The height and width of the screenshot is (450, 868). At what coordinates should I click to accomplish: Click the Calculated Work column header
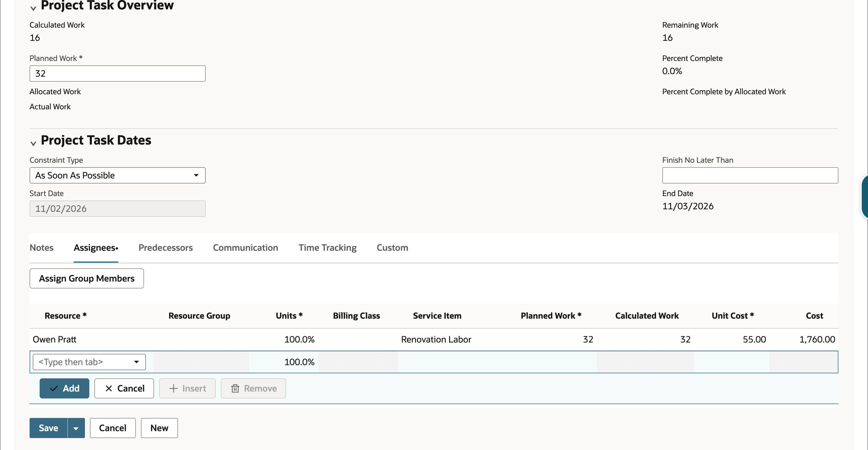tap(647, 316)
